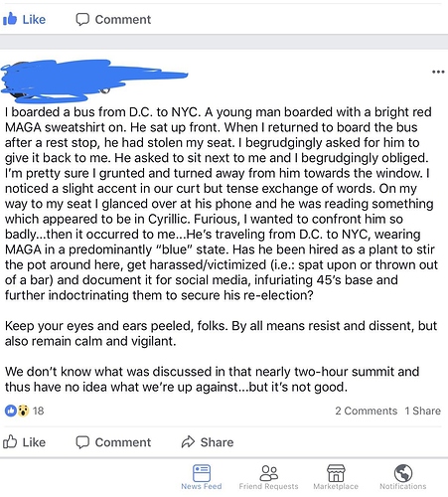Open the three-dot post options menu
Image resolution: width=448 pixels, height=497 pixels.
pyautogui.click(x=438, y=72)
